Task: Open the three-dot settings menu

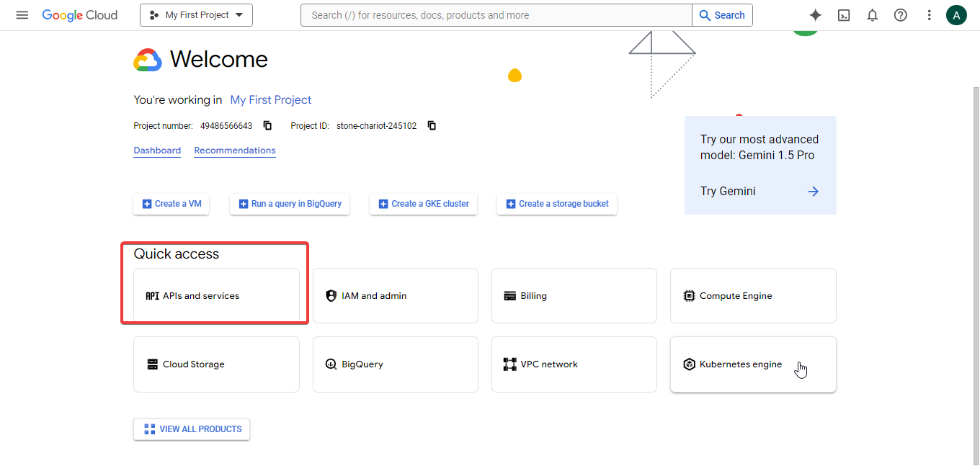Action: pos(929,15)
